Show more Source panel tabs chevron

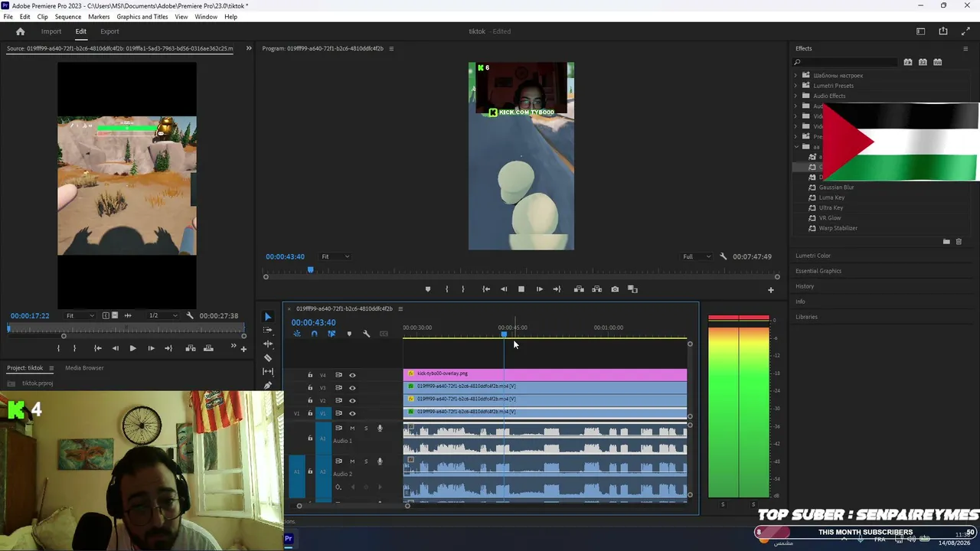coord(248,48)
